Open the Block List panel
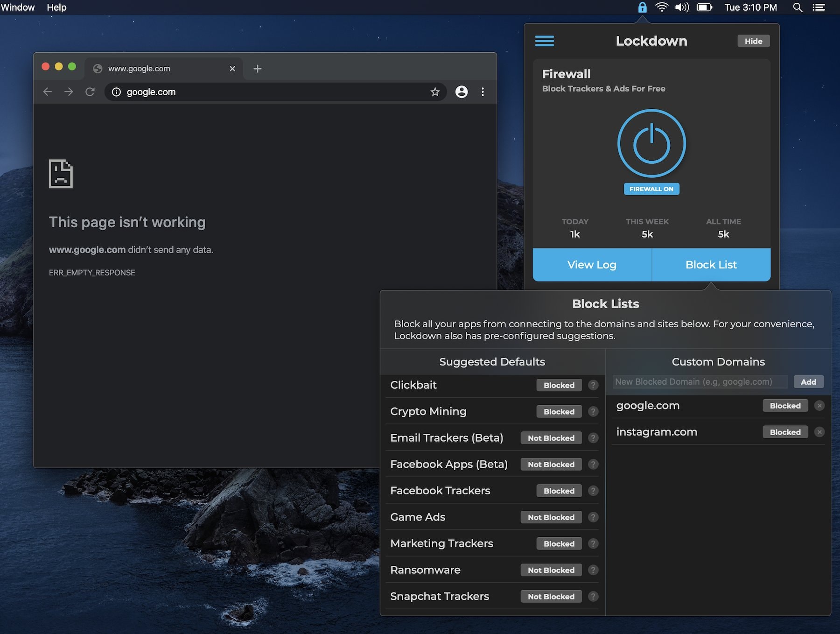 [711, 265]
